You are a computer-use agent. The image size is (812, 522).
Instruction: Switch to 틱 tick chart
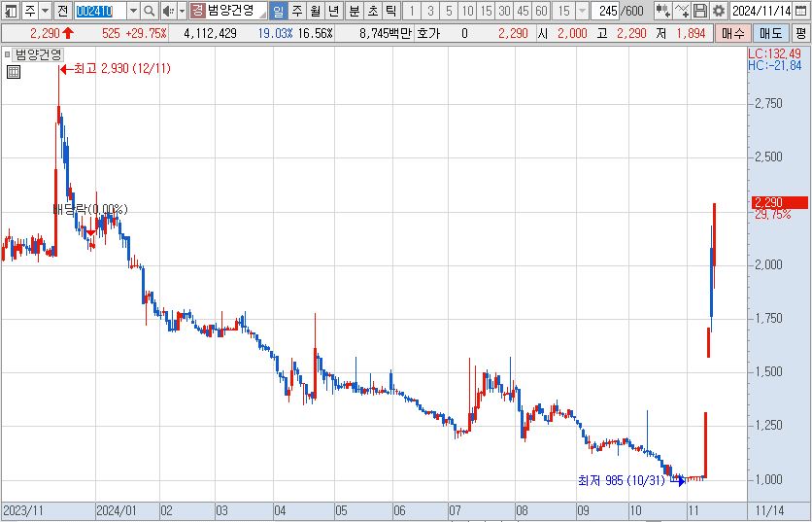click(x=391, y=11)
